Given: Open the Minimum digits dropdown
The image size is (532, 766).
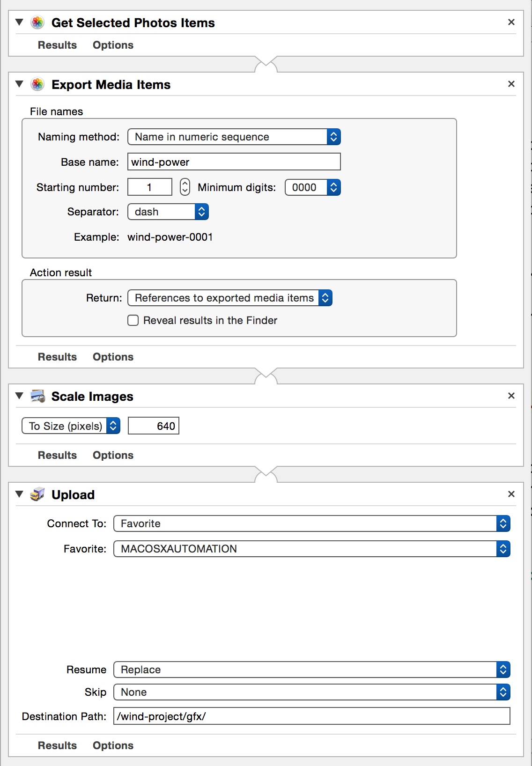Looking at the screenshot, I should [313, 187].
